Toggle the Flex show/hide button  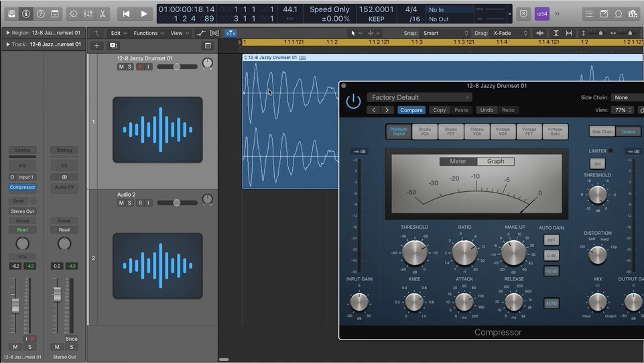point(214,33)
